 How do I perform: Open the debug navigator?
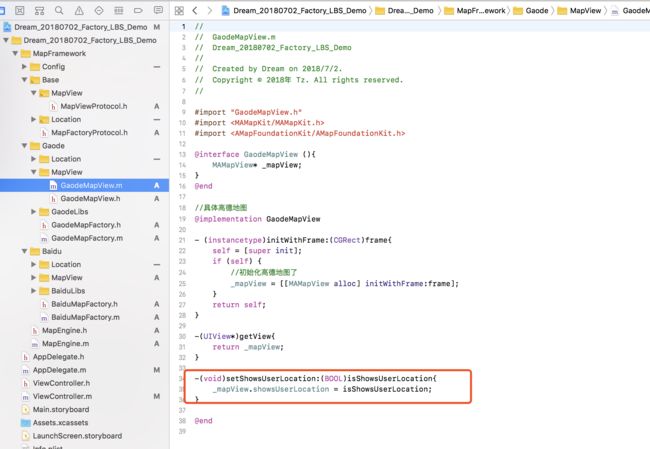(119, 10)
